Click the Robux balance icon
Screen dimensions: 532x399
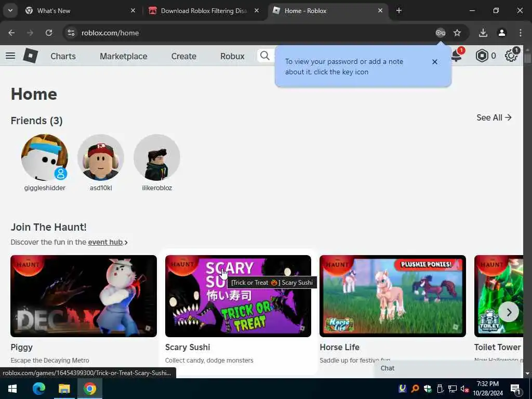click(x=482, y=56)
